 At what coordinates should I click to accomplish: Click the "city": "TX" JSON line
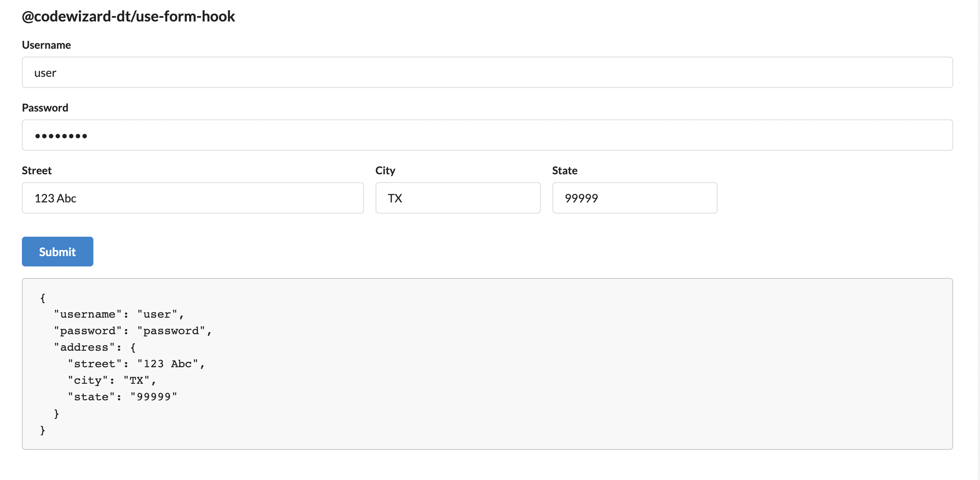[112, 380]
